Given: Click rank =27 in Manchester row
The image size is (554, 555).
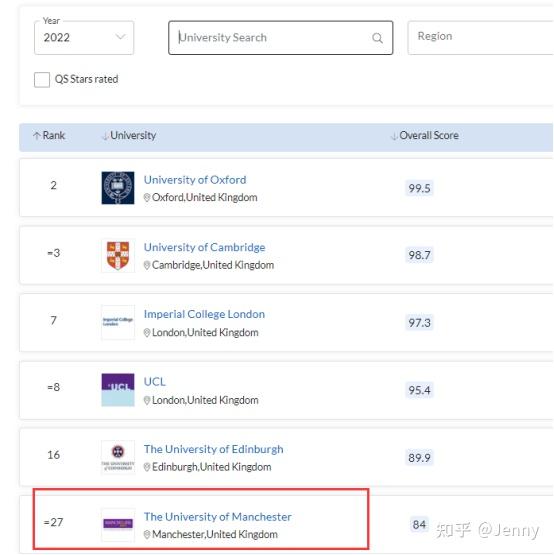Looking at the screenshot, I should 53,522.
